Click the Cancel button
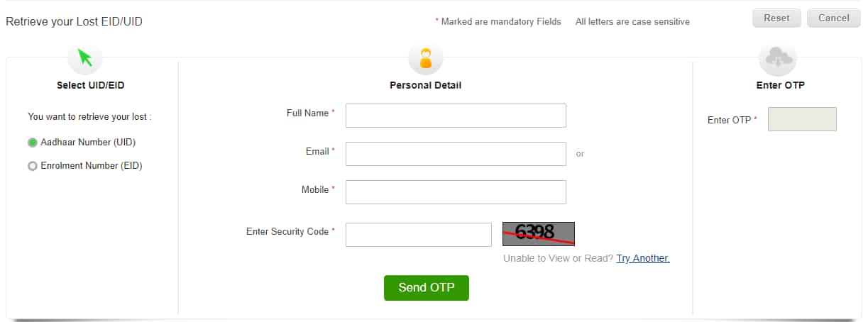 [x=834, y=18]
